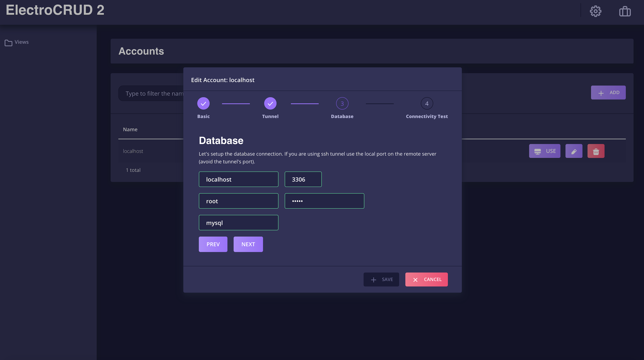644x360 pixels.
Task: Click the ADD account button
Action: (x=608, y=93)
